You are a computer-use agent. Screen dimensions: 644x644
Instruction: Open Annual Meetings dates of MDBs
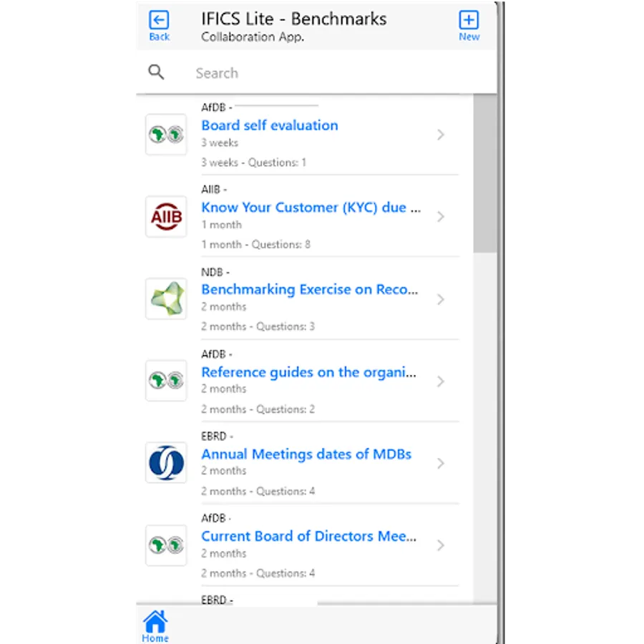click(x=306, y=454)
